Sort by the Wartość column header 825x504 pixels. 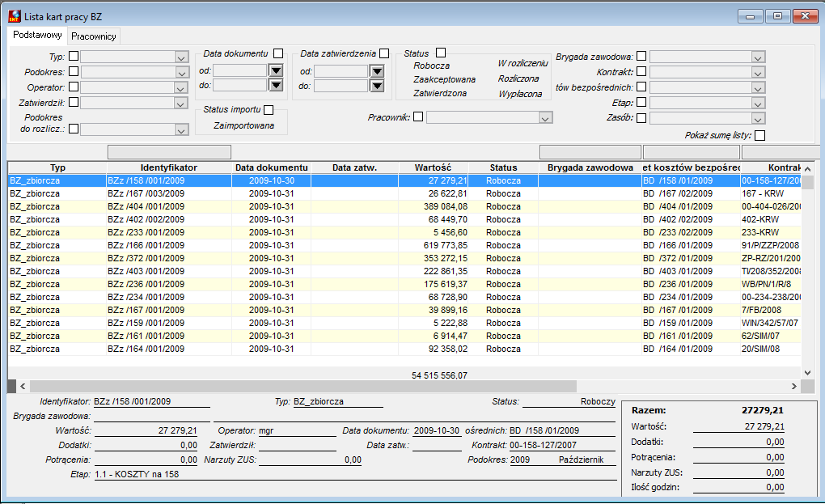pyautogui.click(x=433, y=167)
